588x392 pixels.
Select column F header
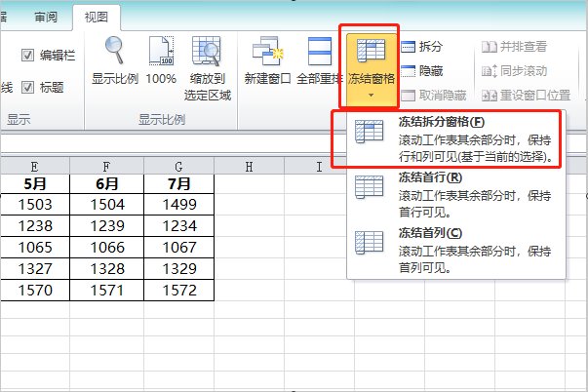pyautogui.click(x=106, y=166)
